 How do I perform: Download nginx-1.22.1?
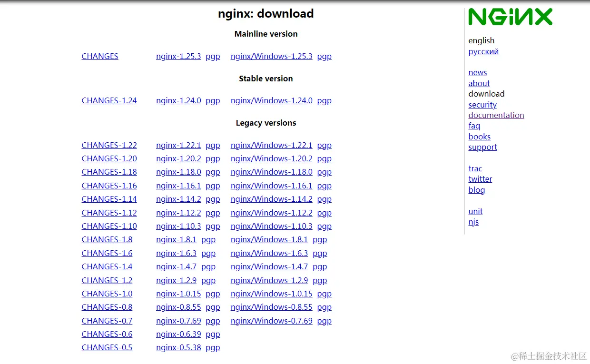click(178, 145)
